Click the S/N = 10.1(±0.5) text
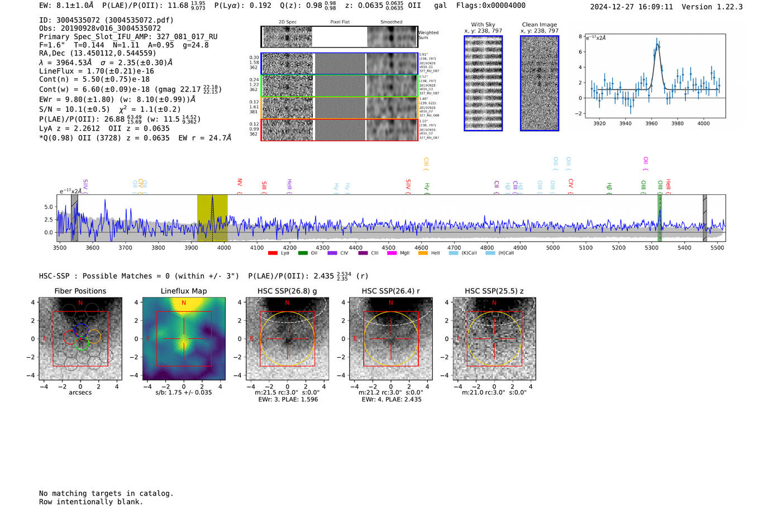Image resolution: width=782 pixels, height=532 pixels. point(74,109)
